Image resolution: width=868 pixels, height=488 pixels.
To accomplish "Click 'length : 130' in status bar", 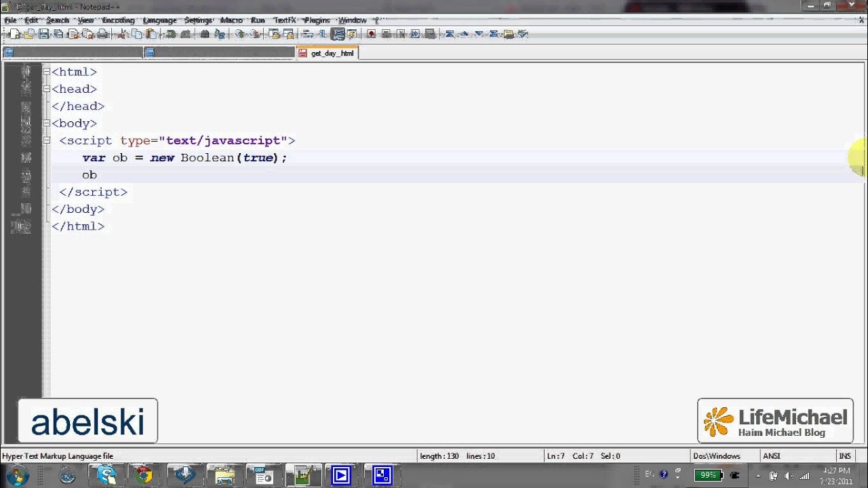I will coord(439,456).
